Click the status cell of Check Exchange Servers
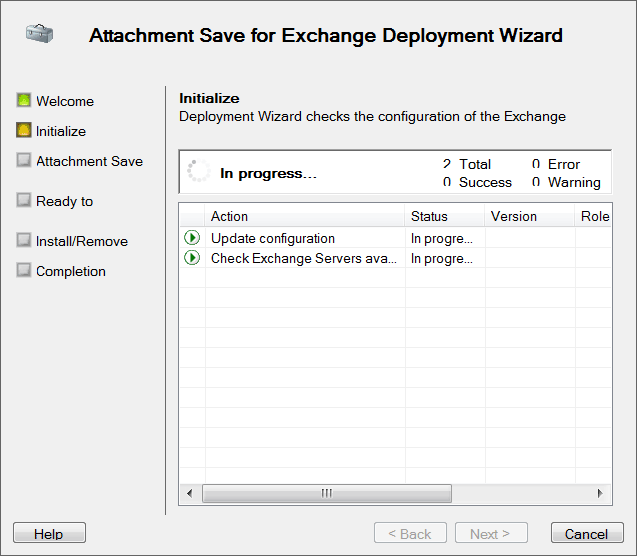Image resolution: width=637 pixels, height=556 pixels. [x=445, y=258]
